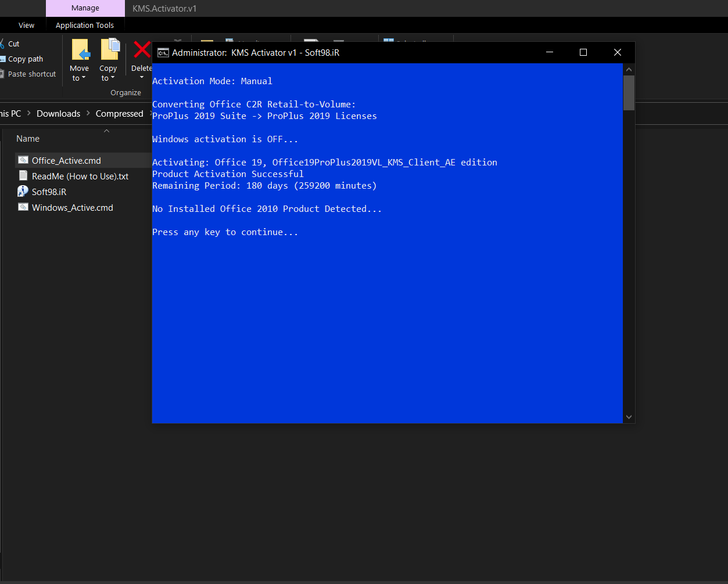Viewport: 728px width, 584px height.
Task: Select the Office_Active.cmd file name
Action: pyautogui.click(x=66, y=160)
